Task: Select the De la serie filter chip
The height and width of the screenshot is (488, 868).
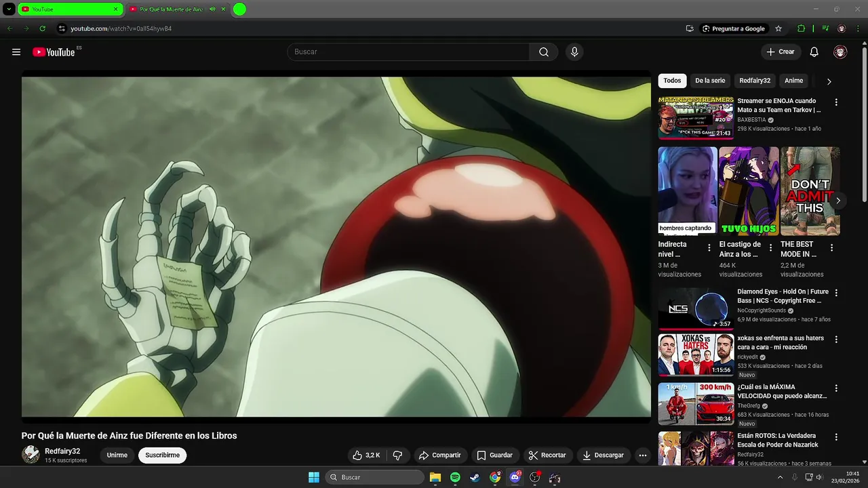Action: (x=710, y=81)
